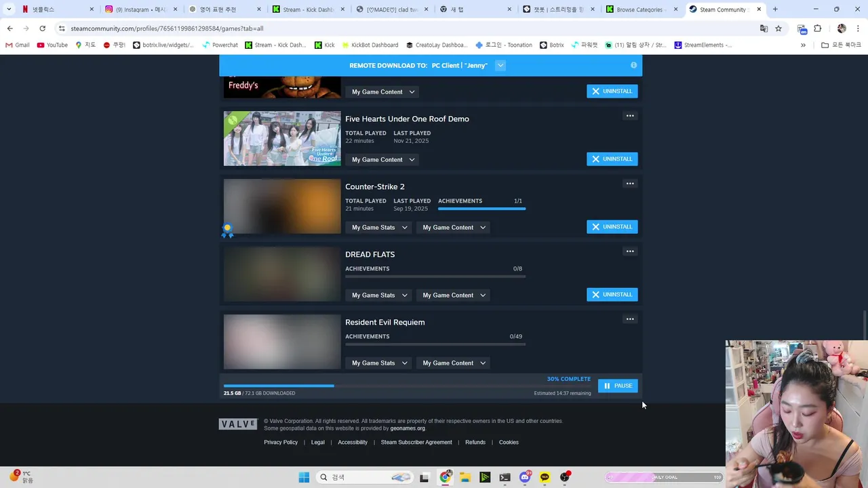Expand My Game Stats for DREAD FLATS
The height and width of the screenshot is (488, 868).
click(x=379, y=295)
